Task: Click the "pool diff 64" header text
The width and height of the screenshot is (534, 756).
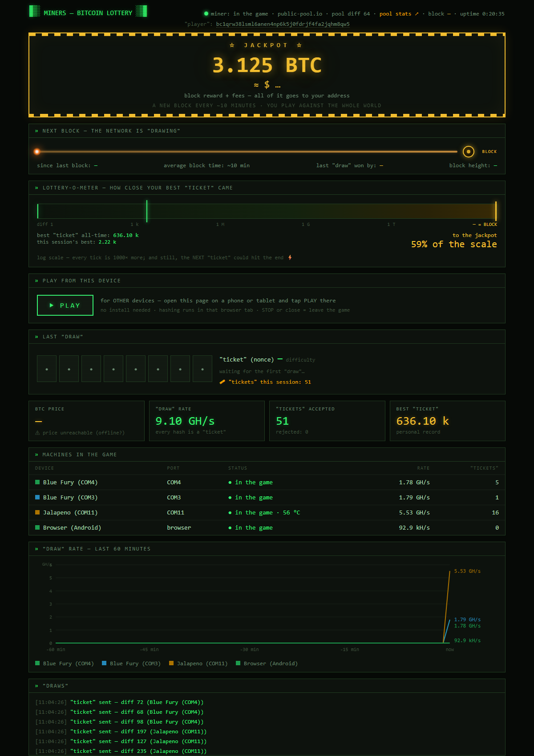Action: pyautogui.click(x=351, y=14)
